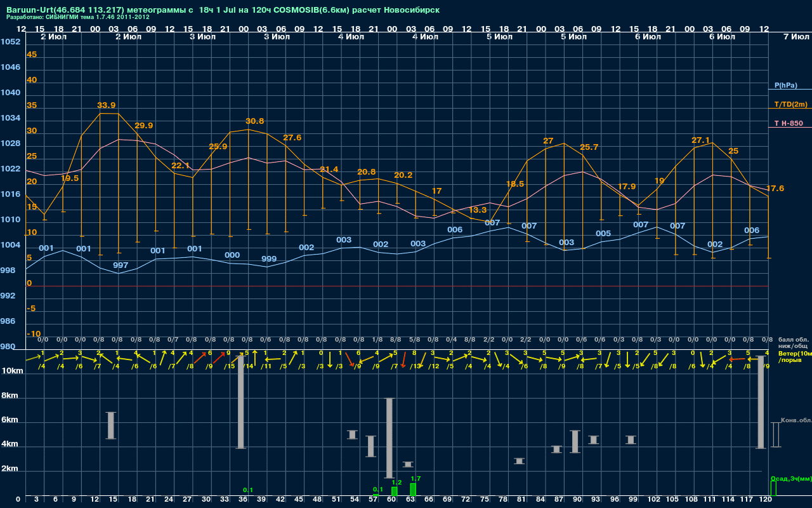
Task: Click the Осад,3ч(мм) legend label
Action: [791, 478]
